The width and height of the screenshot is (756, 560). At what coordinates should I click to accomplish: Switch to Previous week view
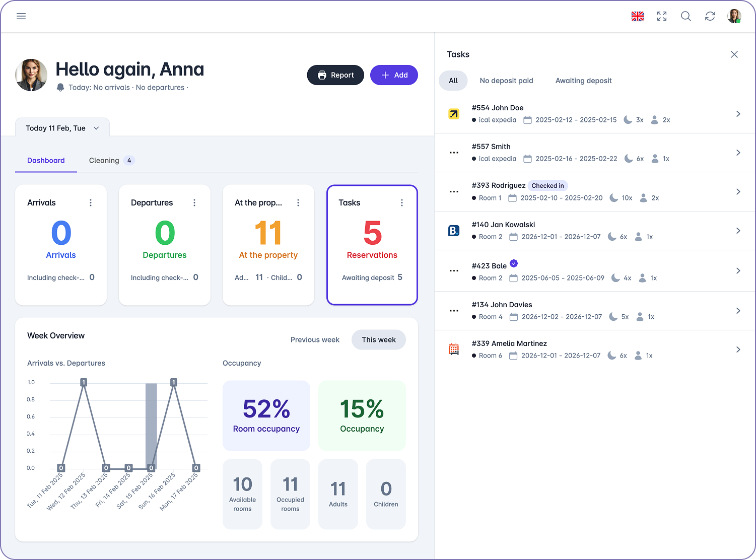[x=315, y=340]
